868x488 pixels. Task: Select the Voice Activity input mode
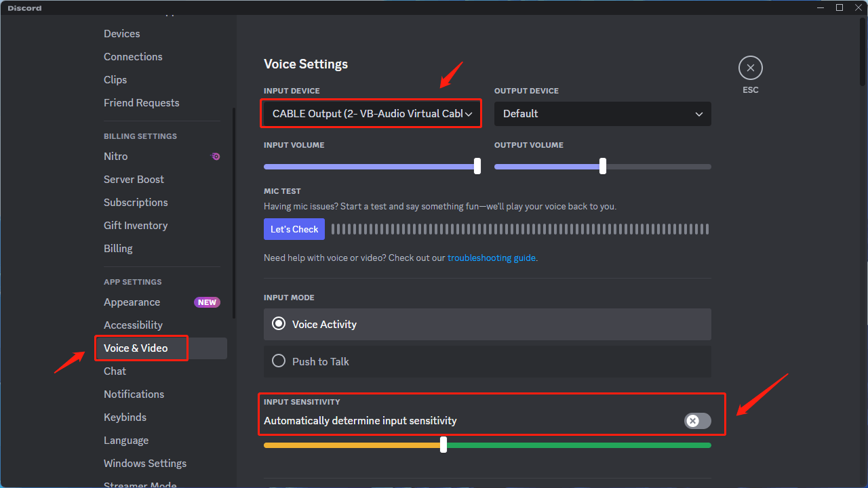pos(278,324)
